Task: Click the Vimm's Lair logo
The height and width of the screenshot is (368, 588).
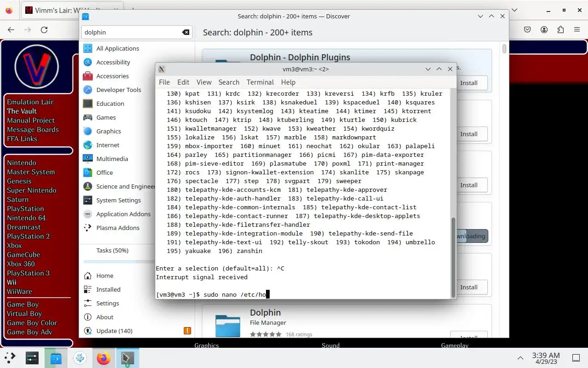Action: [x=37, y=67]
